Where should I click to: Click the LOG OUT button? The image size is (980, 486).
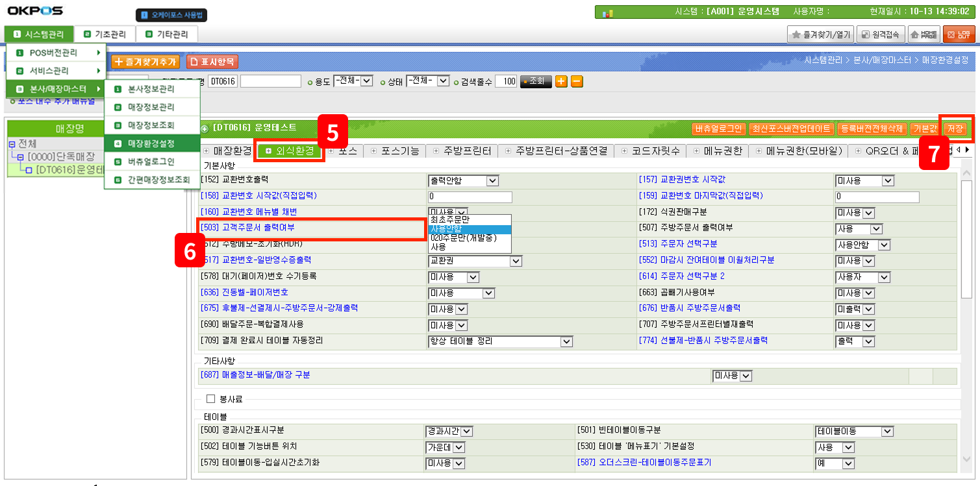[959, 34]
